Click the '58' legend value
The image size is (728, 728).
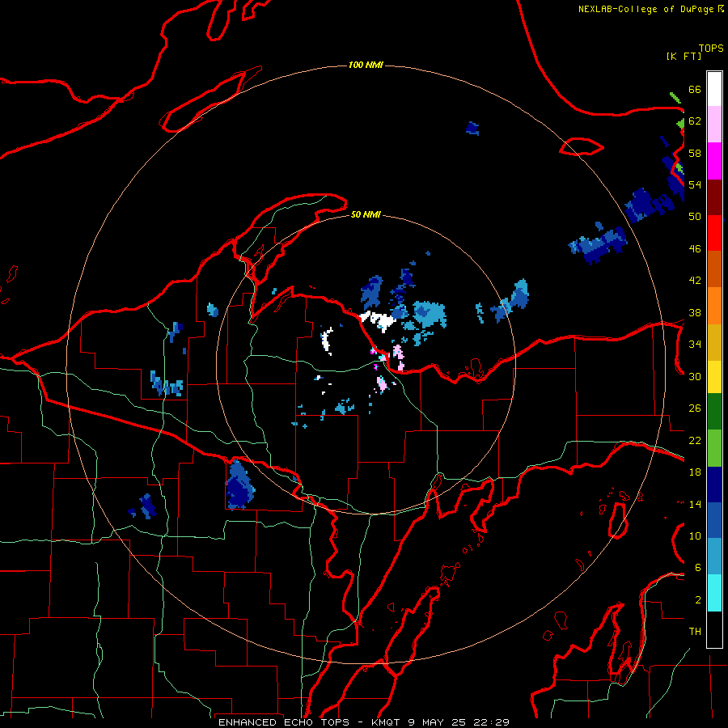click(695, 153)
